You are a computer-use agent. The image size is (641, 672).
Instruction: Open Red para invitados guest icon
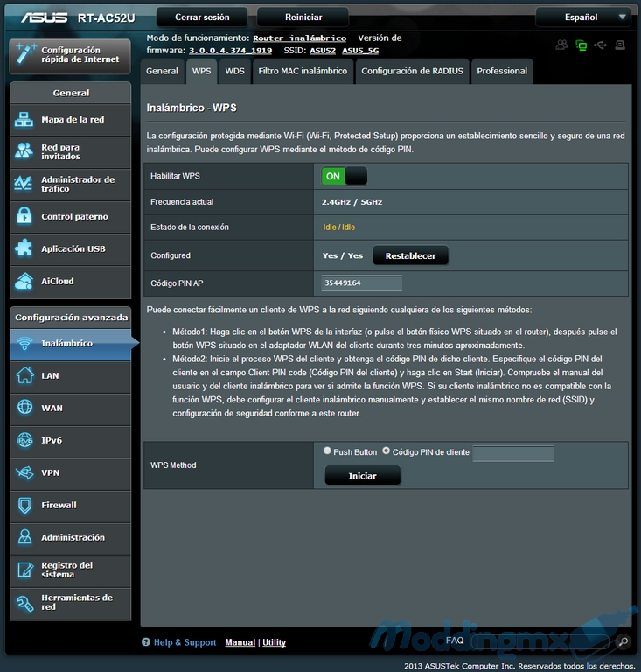(x=24, y=150)
